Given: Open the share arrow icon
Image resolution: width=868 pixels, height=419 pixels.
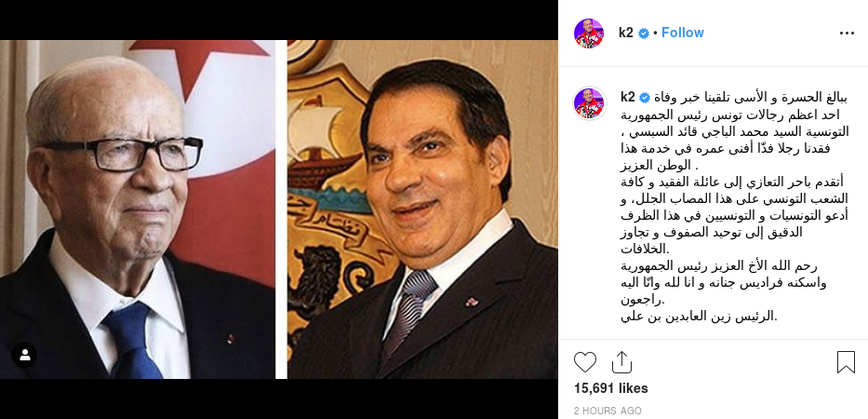Looking at the screenshot, I should 621,362.
